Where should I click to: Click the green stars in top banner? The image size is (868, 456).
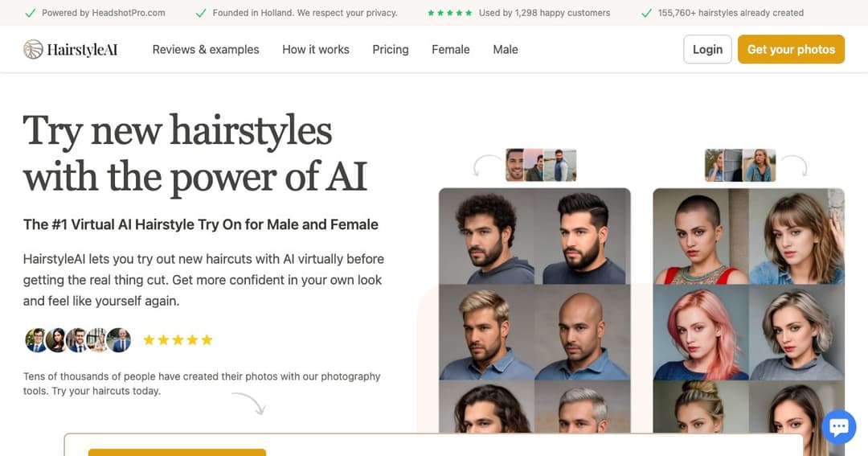click(x=449, y=13)
